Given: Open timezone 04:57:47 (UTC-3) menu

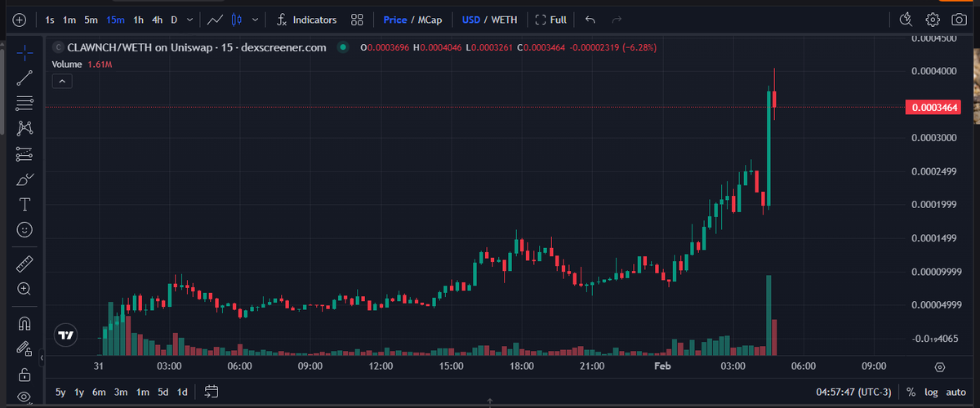Looking at the screenshot, I should tap(853, 392).
